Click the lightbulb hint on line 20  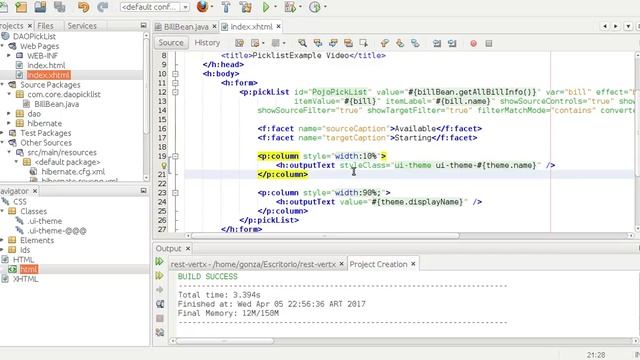pyautogui.click(x=164, y=165)
